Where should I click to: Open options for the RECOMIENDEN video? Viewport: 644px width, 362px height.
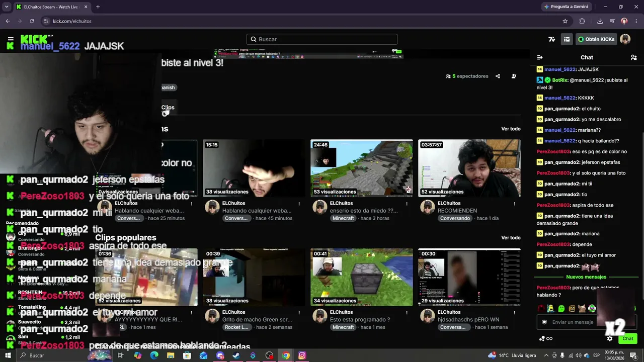[x=514, y=204]
